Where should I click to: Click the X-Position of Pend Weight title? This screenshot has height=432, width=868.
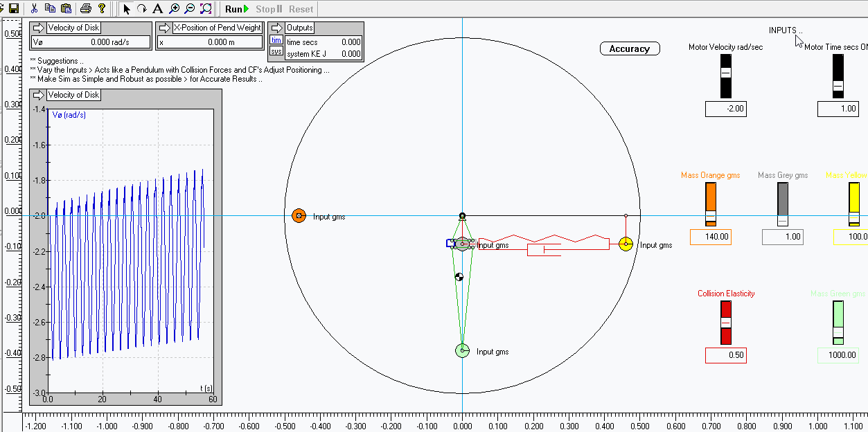[217, 28]
